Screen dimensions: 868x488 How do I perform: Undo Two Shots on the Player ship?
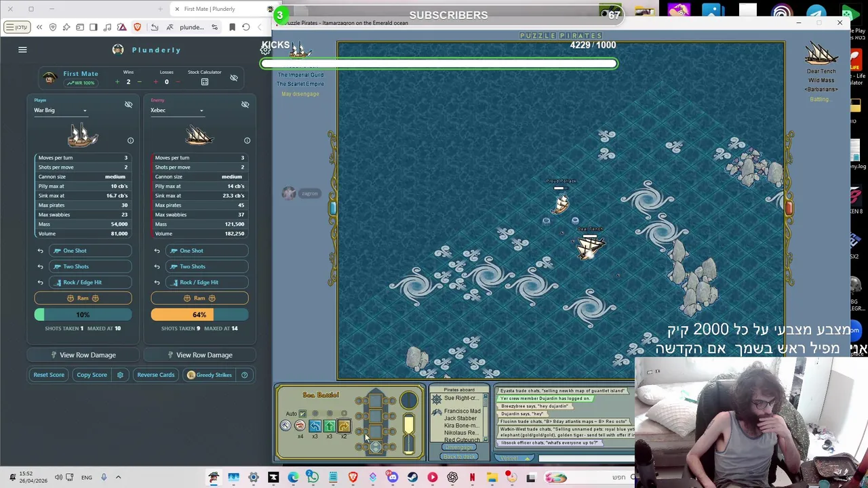point(40,266)
